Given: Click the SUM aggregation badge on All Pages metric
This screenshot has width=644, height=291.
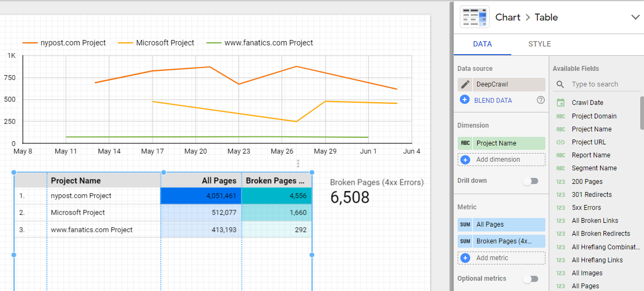Looking at the screenshot, I should pos(465,224).
